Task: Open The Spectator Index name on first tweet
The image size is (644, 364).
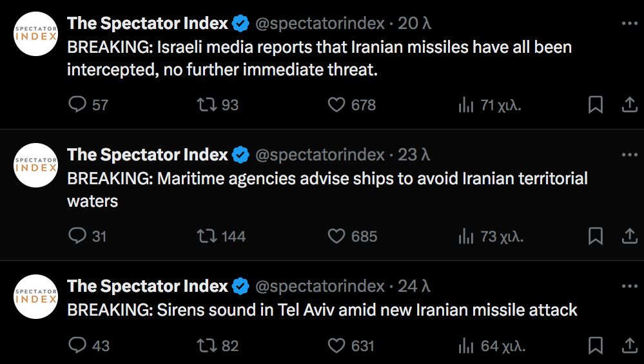Action: pos(148,24)
